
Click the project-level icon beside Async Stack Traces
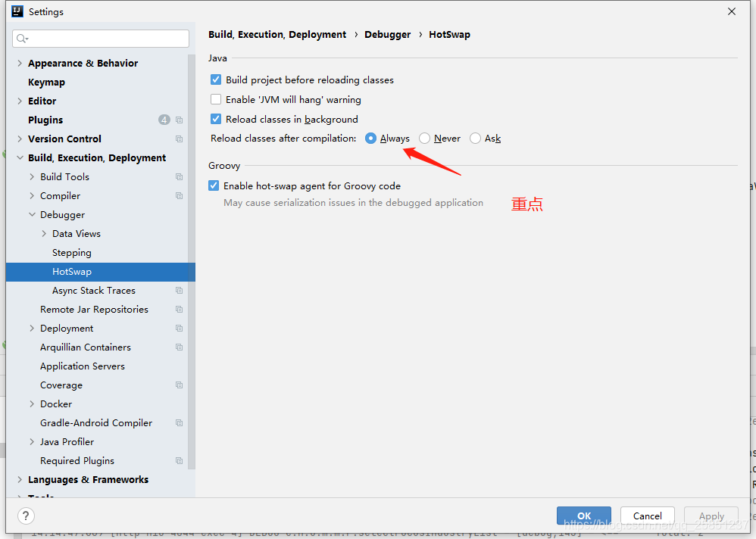[x=179, y=291]
